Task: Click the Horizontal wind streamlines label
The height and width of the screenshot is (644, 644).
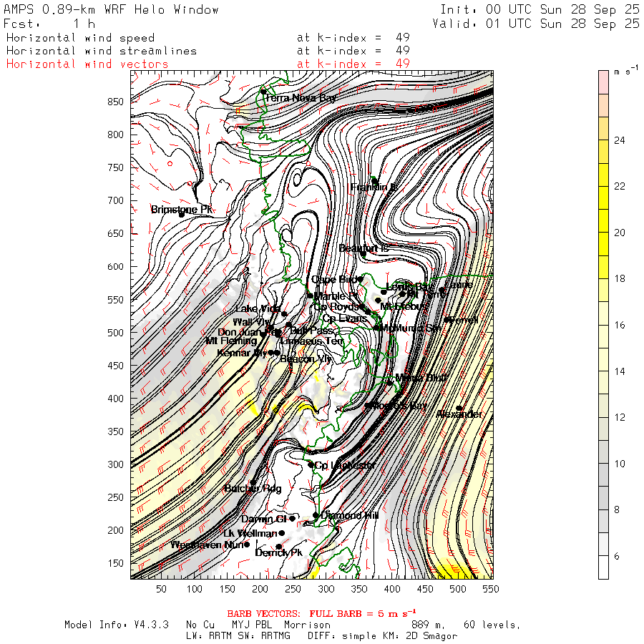Action: point(101,51)
